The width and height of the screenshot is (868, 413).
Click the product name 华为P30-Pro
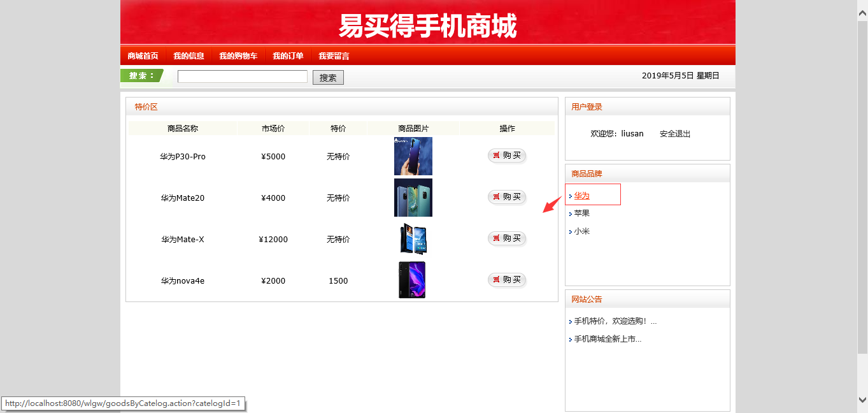pos(183,157)
